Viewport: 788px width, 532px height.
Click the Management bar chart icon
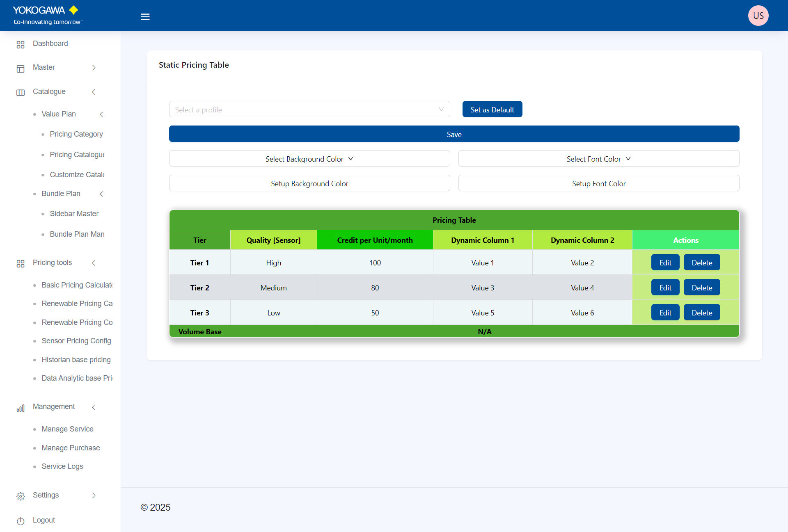coord(21,408)
